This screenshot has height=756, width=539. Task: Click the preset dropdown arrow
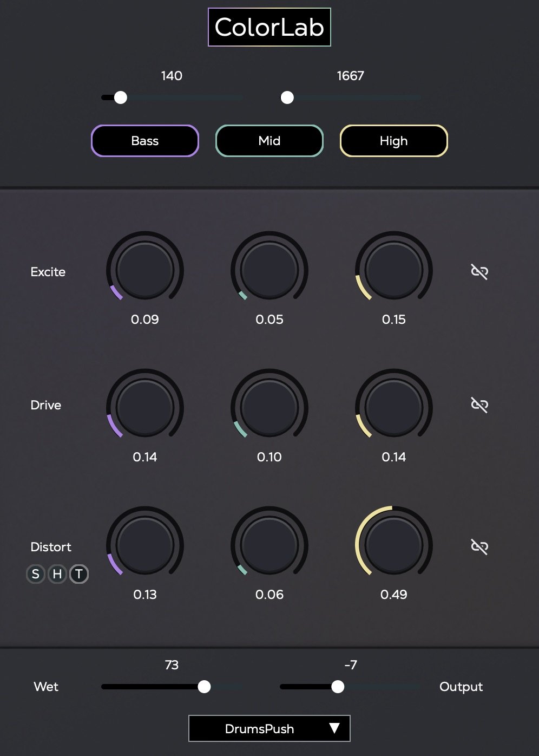tap(334, 728)
